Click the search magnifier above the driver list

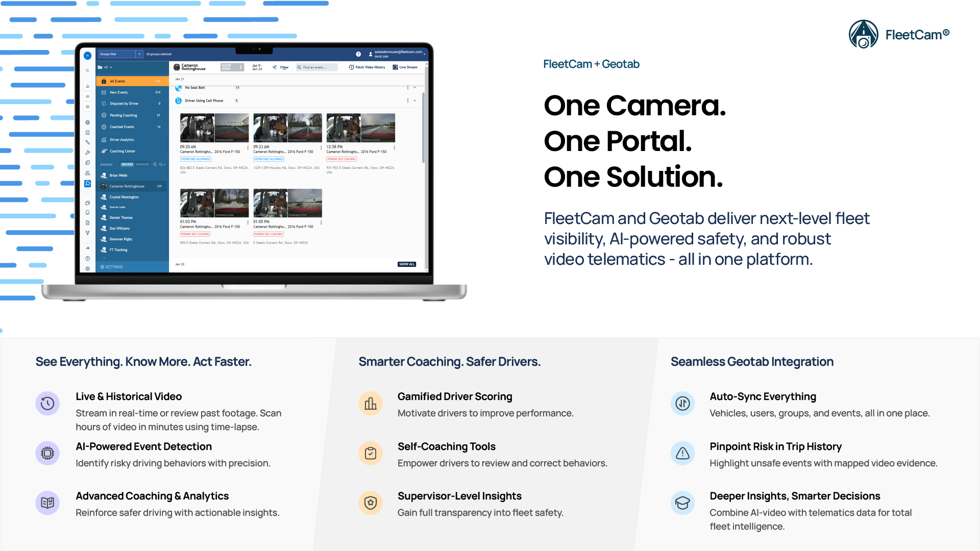pyautogui.click(x=160, y=164)
